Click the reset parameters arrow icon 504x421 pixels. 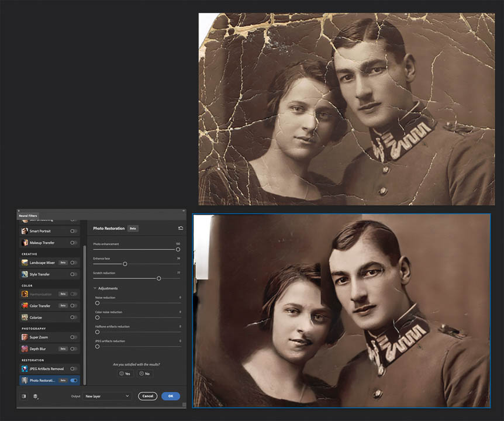[x=181, y=228]
